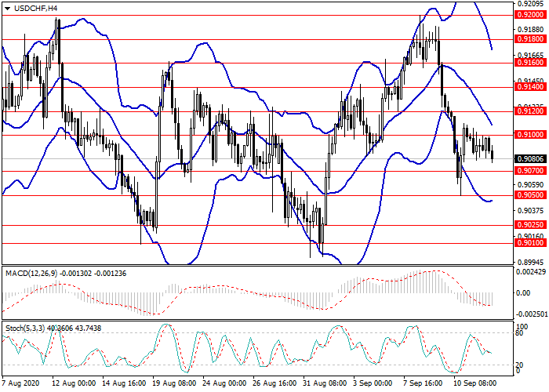Viewport: 549px width, 392px height.
Task: Select the 31 Aug 08:00 time label
Action: pos(325,384)
